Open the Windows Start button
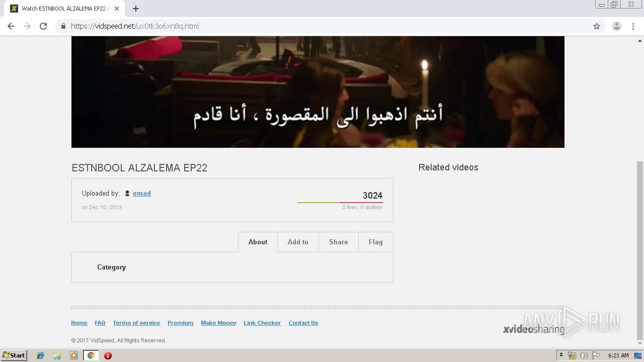Viewport: 644px width, 362px height. pos(14,355)
